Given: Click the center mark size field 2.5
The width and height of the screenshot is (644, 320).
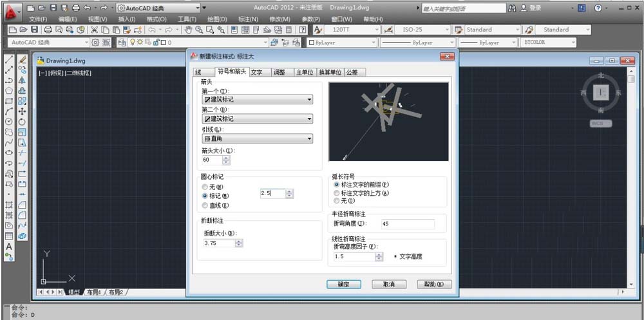Looking at the screenshot, I should [x=272, y=193].
